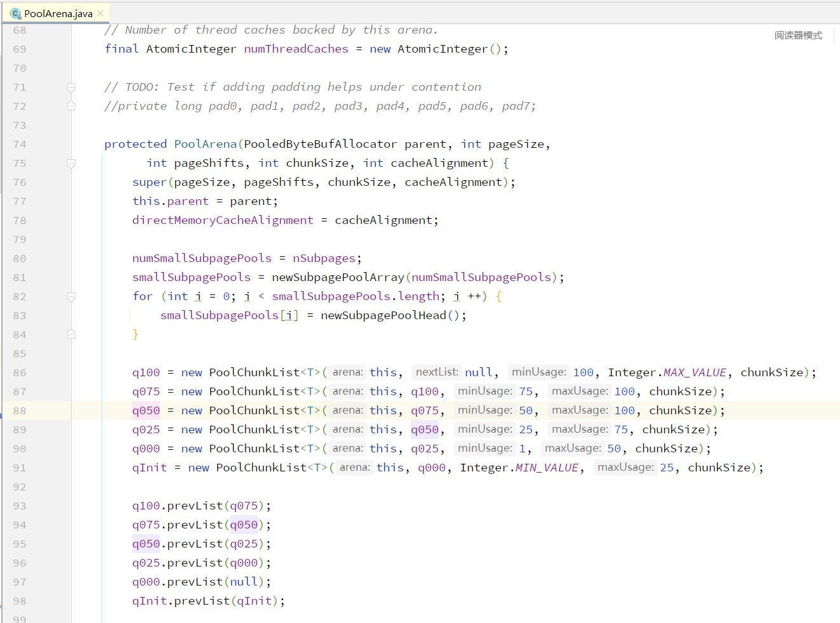Screen dimensions: 840x623
Task: Click 'minUsage:' hint on line 87
Action: point(485,391)
